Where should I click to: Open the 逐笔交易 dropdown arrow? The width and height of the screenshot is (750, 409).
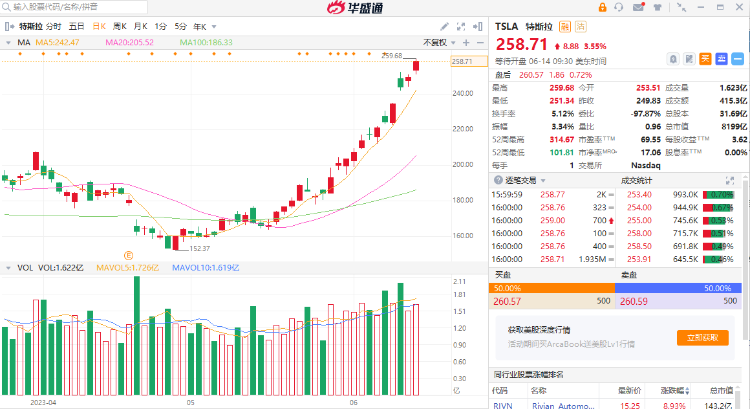point(543,181)
